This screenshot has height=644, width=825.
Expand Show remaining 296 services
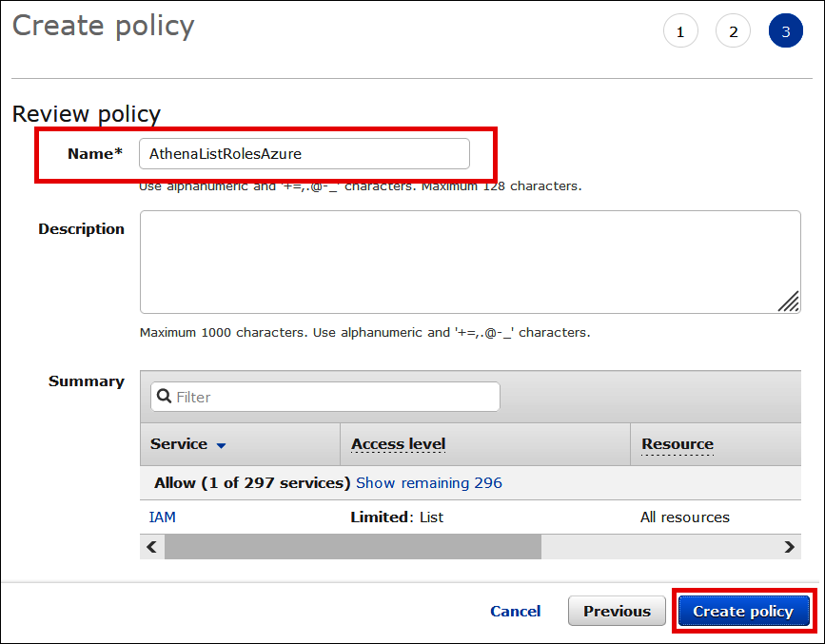click(428, 483)
